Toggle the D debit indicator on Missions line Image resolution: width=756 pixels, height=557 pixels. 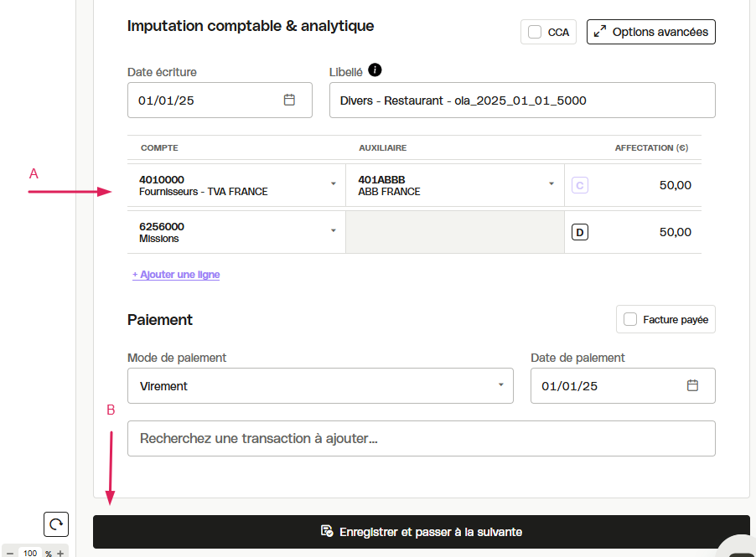coord(579,232)
